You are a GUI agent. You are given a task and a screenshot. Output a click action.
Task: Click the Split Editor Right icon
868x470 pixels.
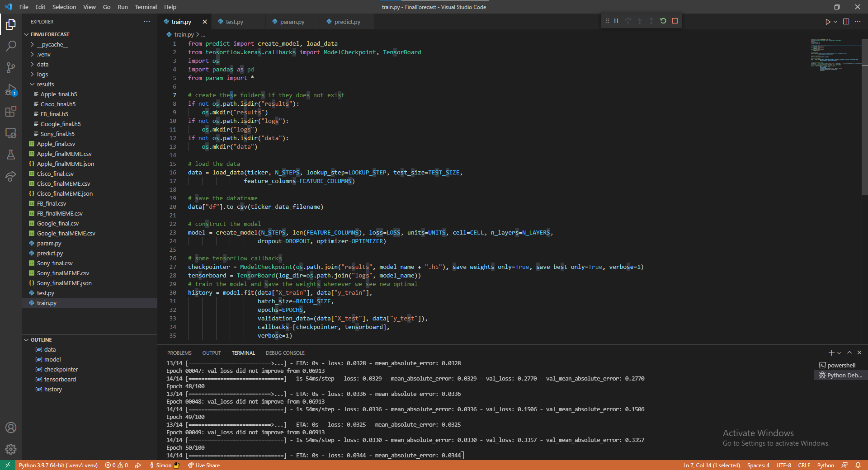[x=846, y=22]
